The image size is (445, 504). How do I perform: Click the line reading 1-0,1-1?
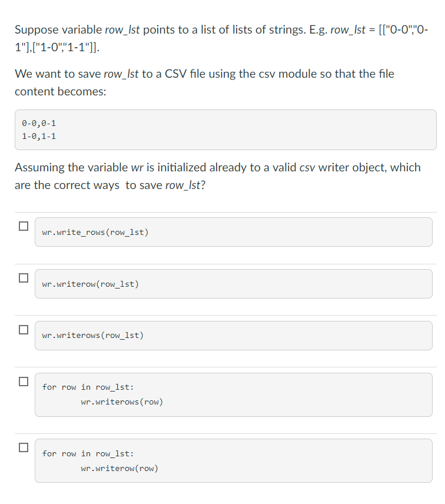point(39,136)
